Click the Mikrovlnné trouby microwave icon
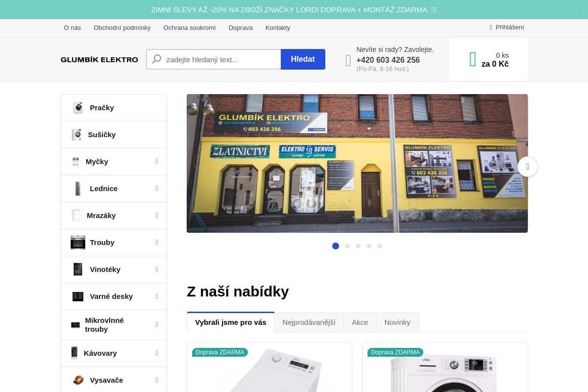Image resolution: width=588 pixels, height=392 pixels. tap(75, 324)
